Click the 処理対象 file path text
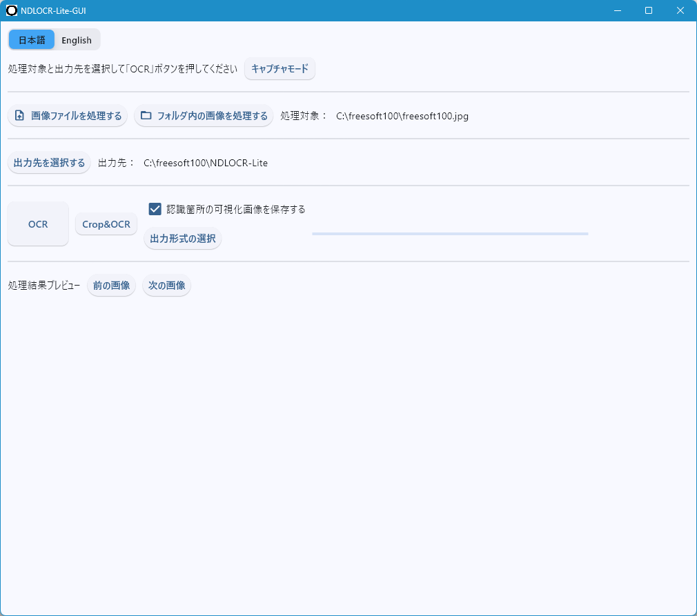This screenshot has height=616, width=697. [x=402, y=116]
